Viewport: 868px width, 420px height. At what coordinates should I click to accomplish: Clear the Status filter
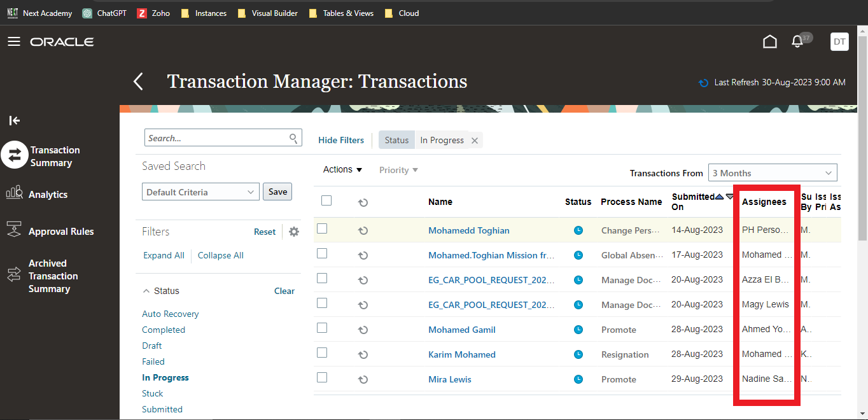(x=284, y=291)
